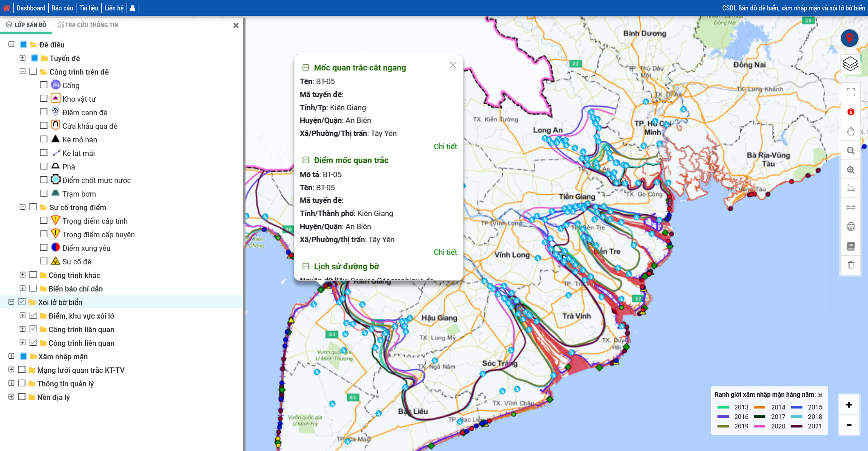Open the Báo cáo menu
Screen dimensions: 868x451
(x=62, y=8)
